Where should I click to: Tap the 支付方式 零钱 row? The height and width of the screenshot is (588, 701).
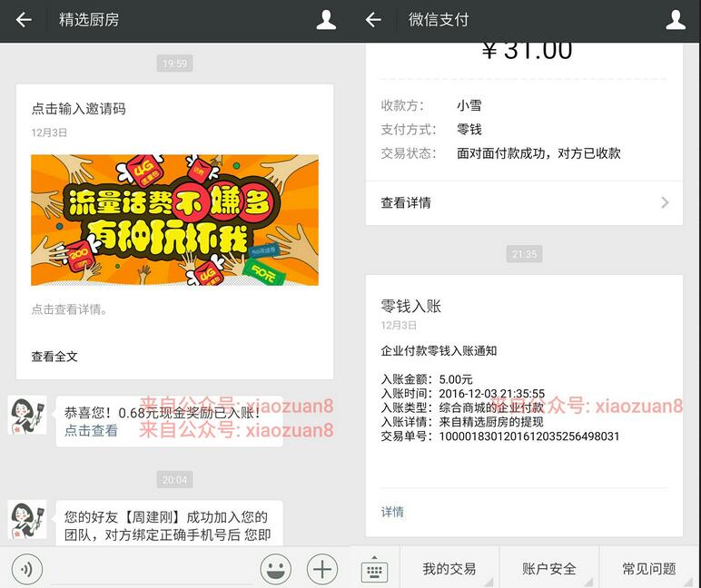[431, 130]
